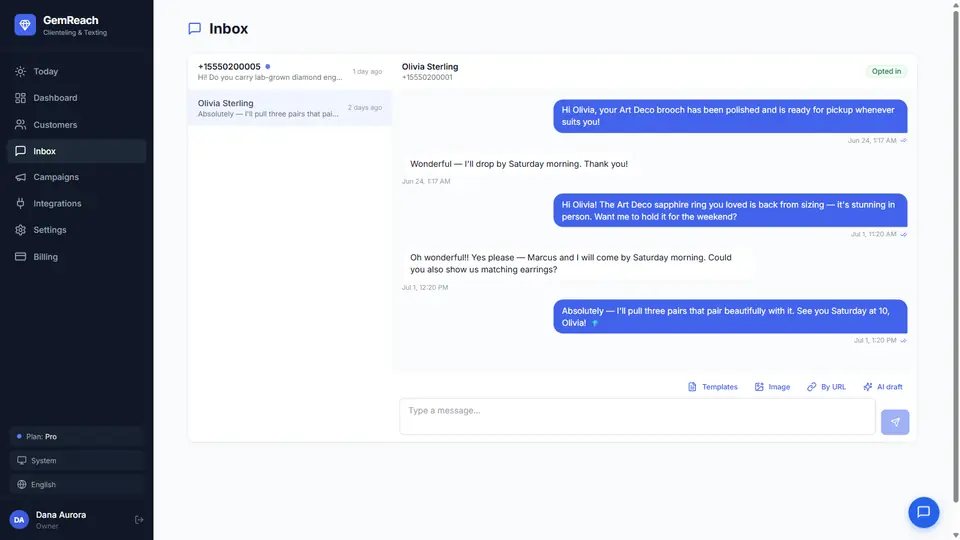Click the 'Wonderful — I'll drop by' message

(519, 164)
